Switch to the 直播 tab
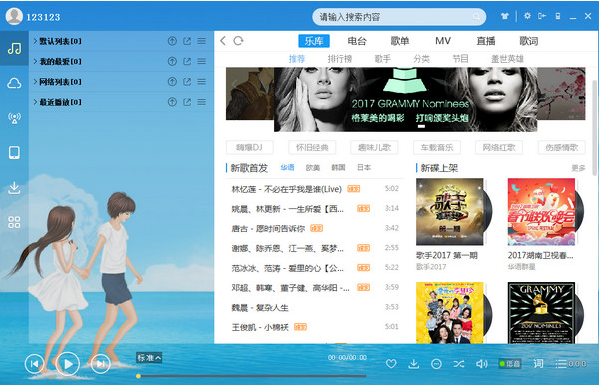 click(x=486, y=41)
